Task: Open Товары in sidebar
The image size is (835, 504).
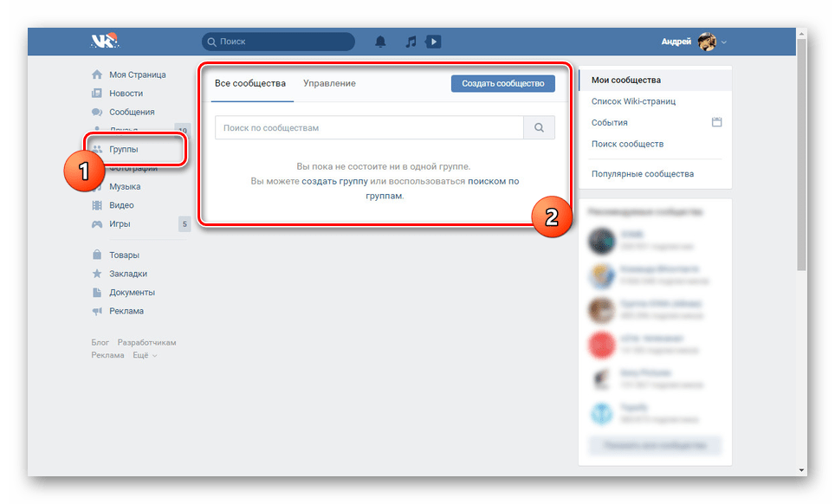Action: point(124,255)
